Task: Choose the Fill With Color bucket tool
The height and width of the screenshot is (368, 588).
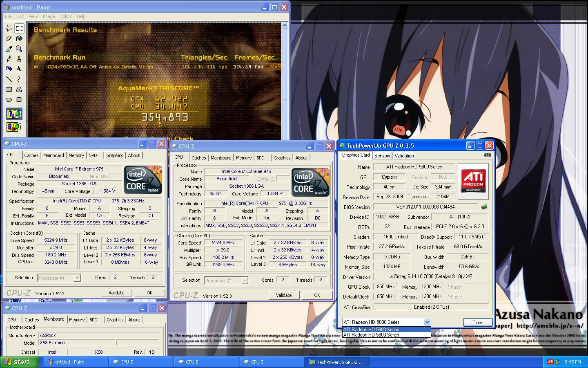Action: 19,38
